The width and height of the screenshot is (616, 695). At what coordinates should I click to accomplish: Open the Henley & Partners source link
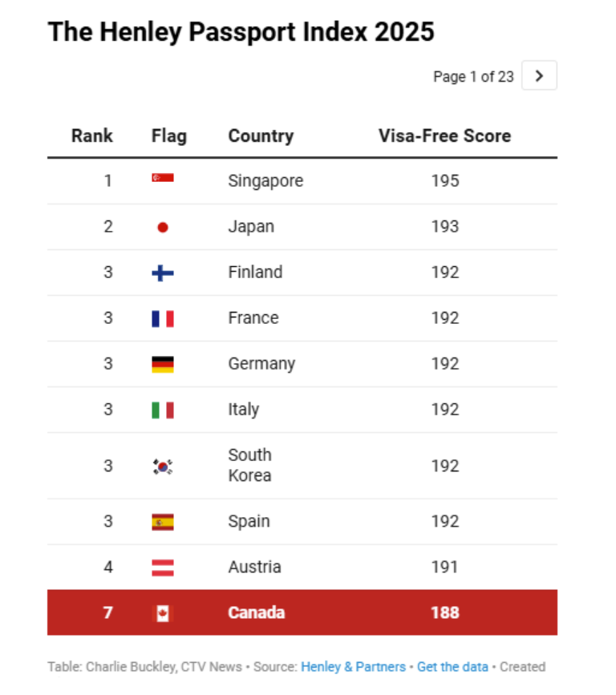coord(353,667)
